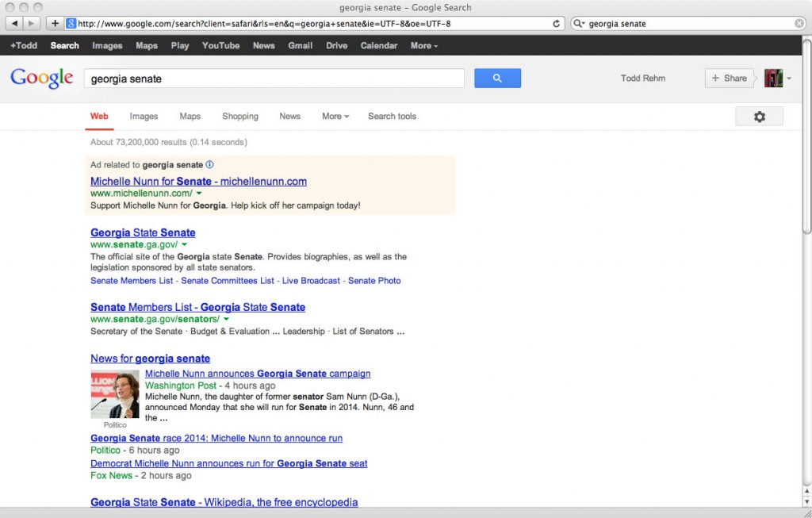Open Maps in the black Google bar
Image resolution: width=812 pixels, height=518 pixels.
tap(147, 45)
